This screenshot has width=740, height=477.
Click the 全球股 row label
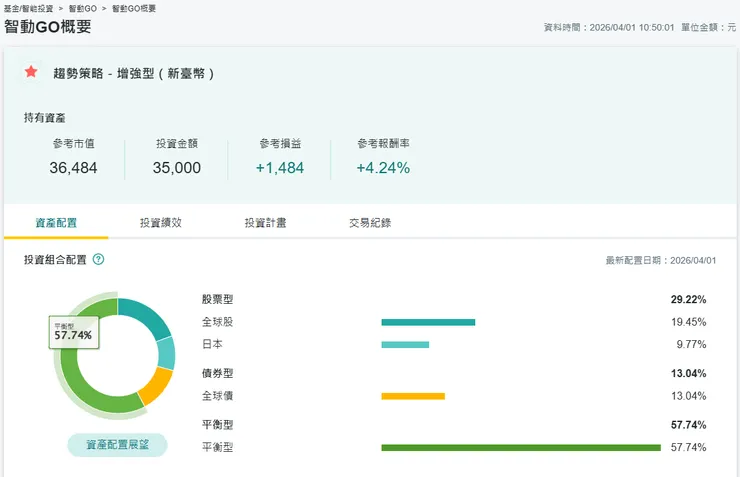click(218, 322)
